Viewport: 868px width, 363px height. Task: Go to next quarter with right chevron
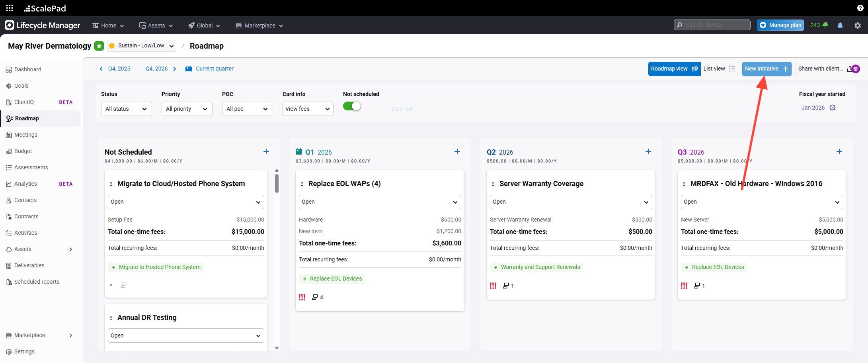[x=175, y=69]
